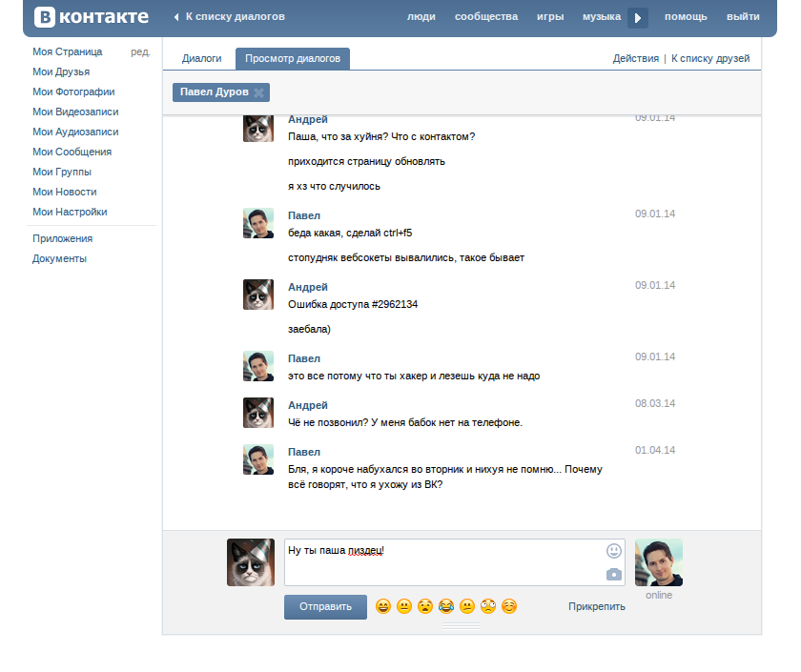Open Моя Страница in the sidebar
The height and width of the screenshot is (672, 801).
(68, 51)
